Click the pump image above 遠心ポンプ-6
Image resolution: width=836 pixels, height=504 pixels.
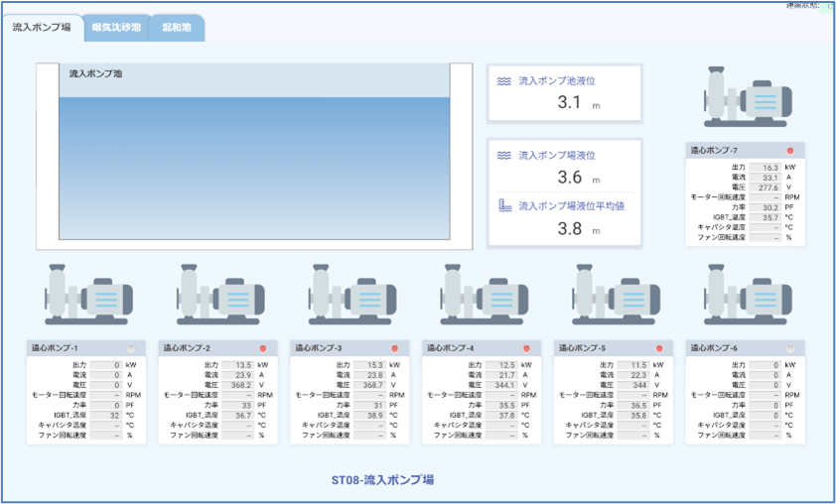coord(748,294)
